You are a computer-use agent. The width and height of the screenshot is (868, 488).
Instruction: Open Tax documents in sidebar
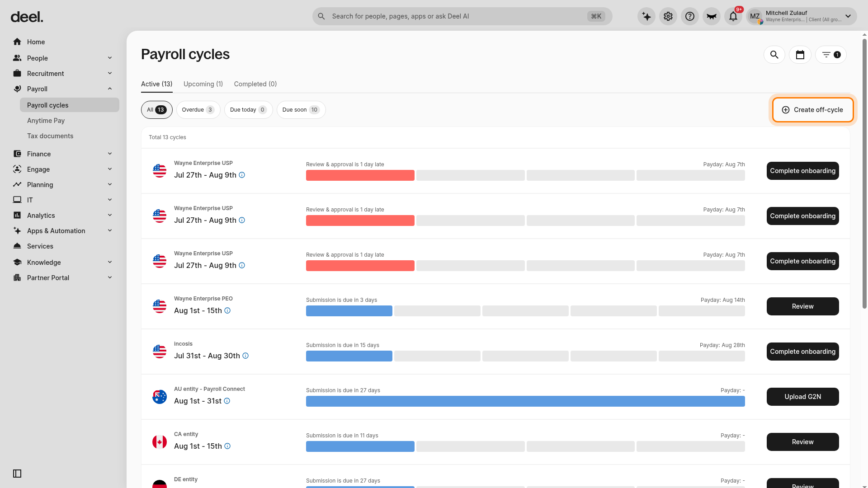(x=50, y=136)
